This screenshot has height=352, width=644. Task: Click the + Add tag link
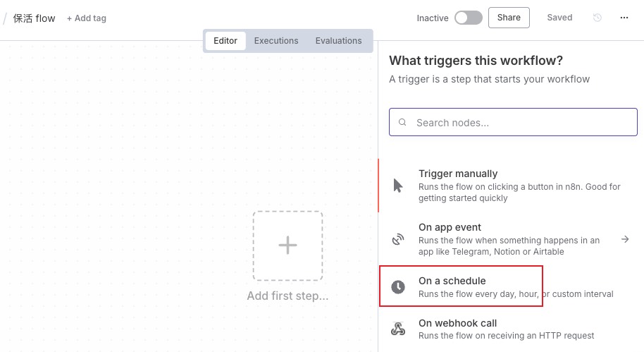click(87, 18)
